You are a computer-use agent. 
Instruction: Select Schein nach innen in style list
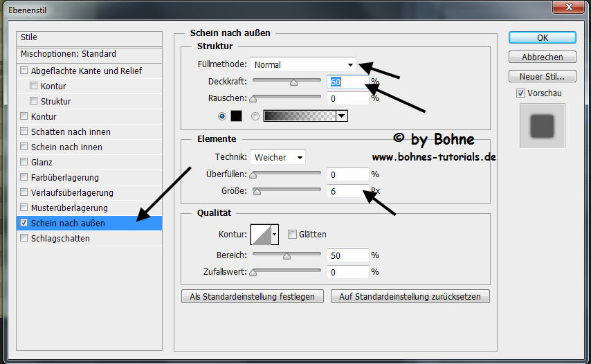click(x=66, y=147)
